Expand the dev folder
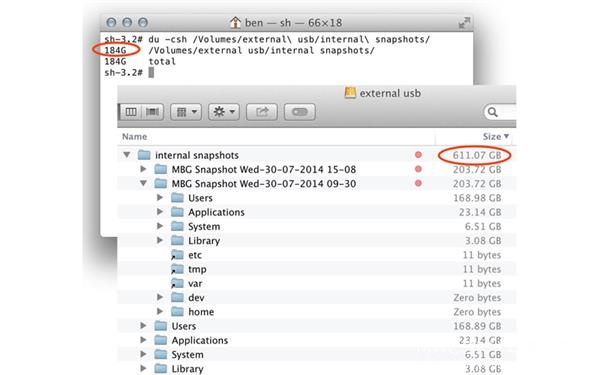Viewport: 600px width, 375px height. pos(160,297)
